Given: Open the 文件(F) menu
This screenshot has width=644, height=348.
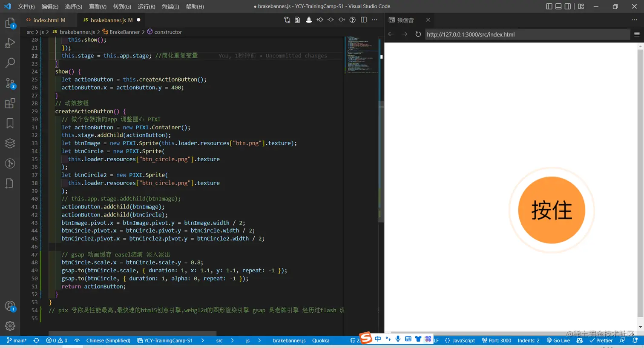Looking at the screenshot, I should [26, 6].
